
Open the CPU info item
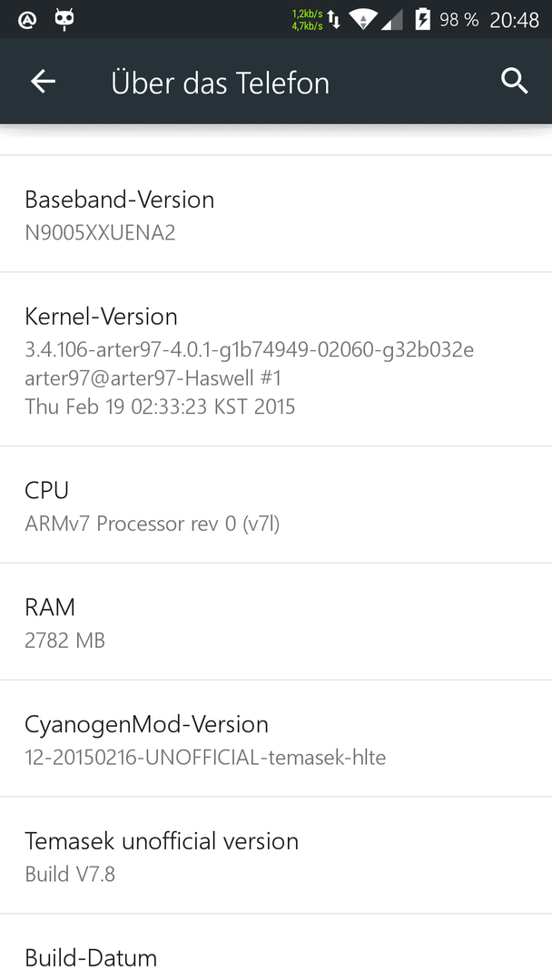pos(276,505)
